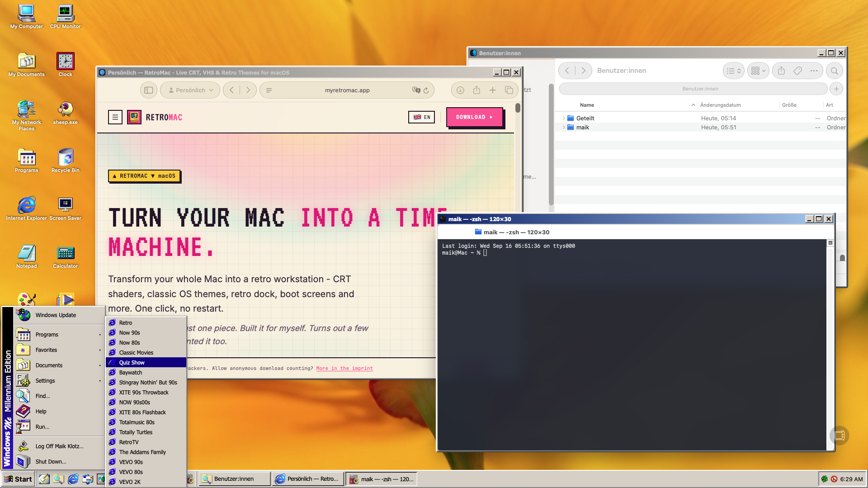This screenshot has height=488, width=868.
Task: Show Safari downloads icon
Action: pyautogui.click(x=460, y=90)
